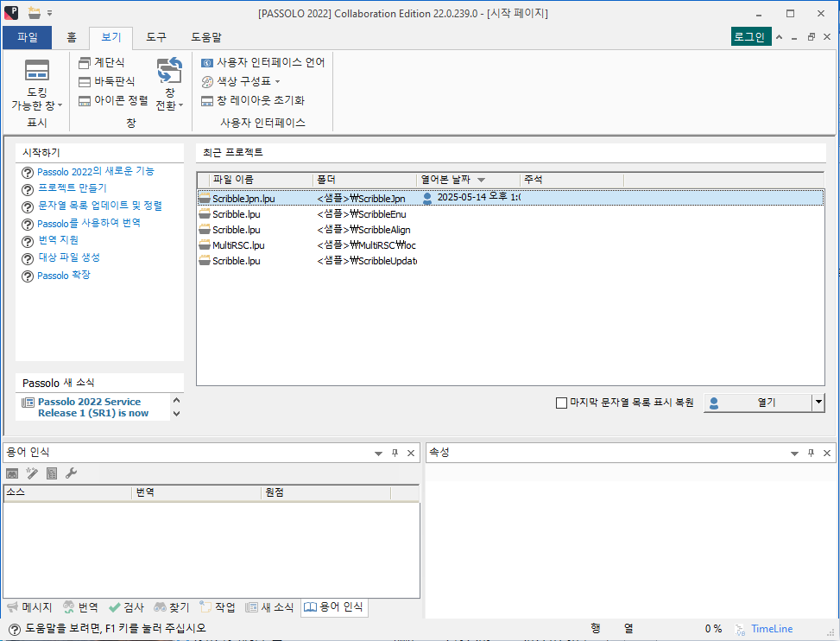Viewport: 840px width, 641px height.
Task: Click help icon beside 프로젝트 만들기
Action: (28, 190)
